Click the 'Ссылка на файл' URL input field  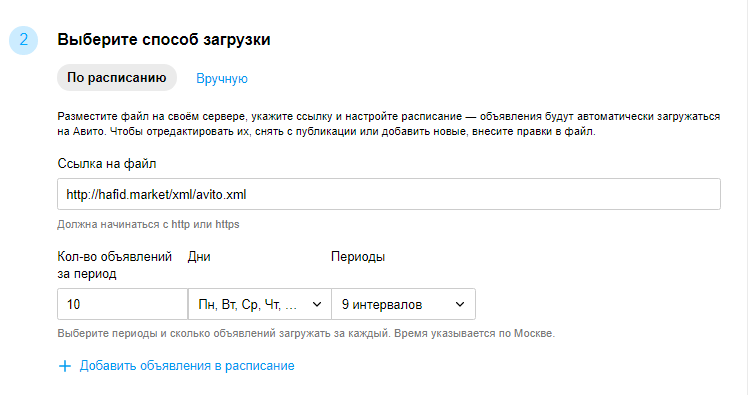pyautogui.click(x=389, y=194)
